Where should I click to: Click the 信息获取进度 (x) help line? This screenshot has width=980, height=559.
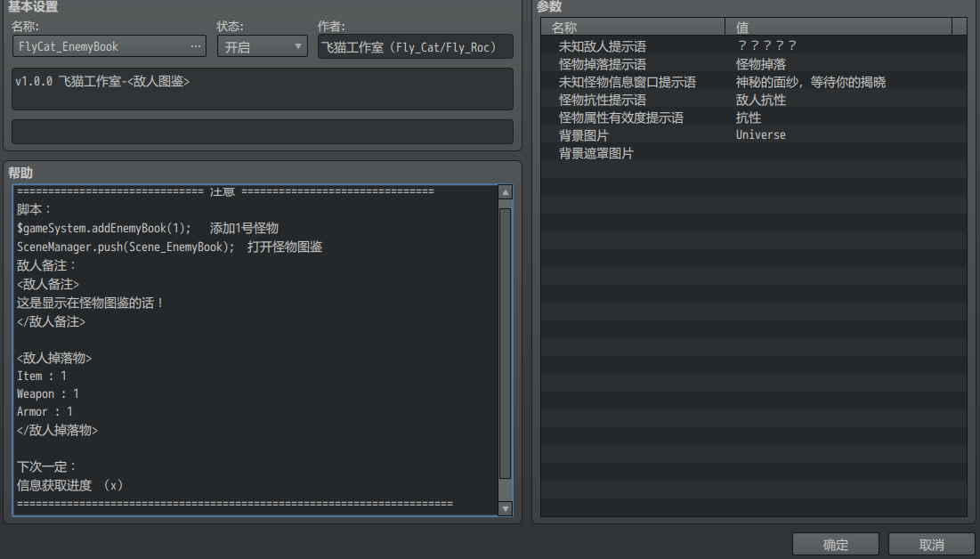69,485
